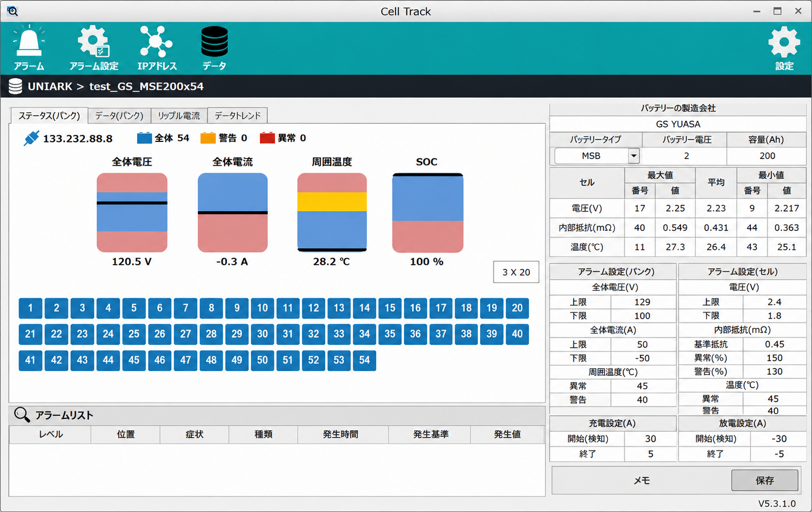The image size is (812, 512).
Task: Click the SOC gauge graphic
Action: pyautogui.click(x=428, y=212)
